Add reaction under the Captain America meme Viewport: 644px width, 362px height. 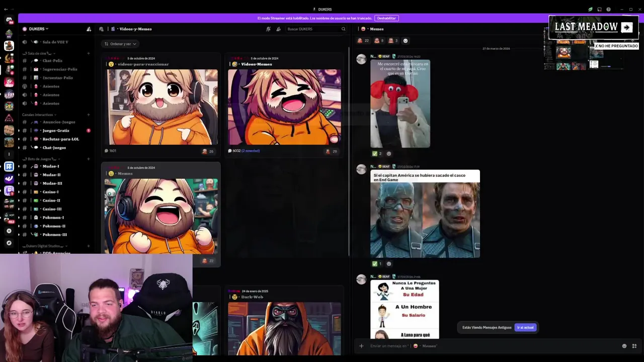388,263
